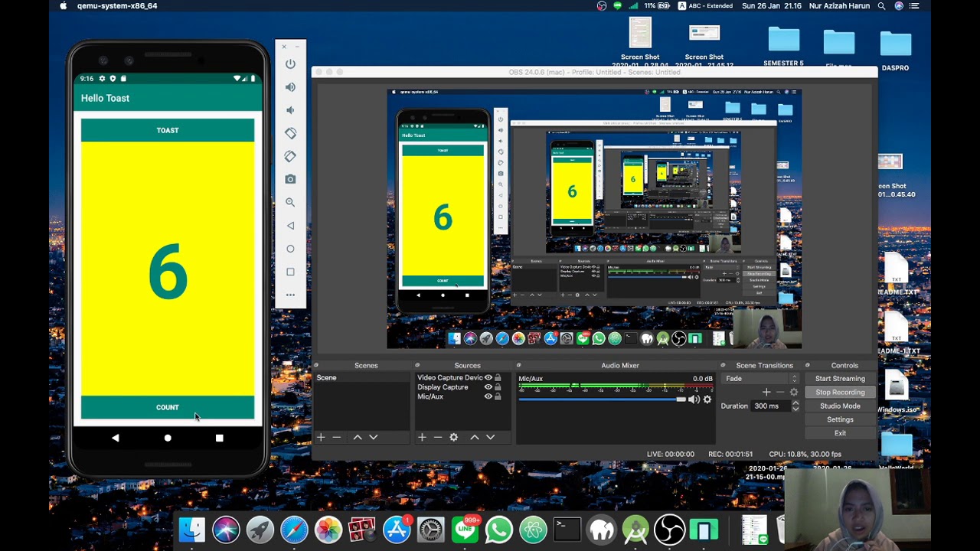Click the OBS preview canvas

[594, 219]
